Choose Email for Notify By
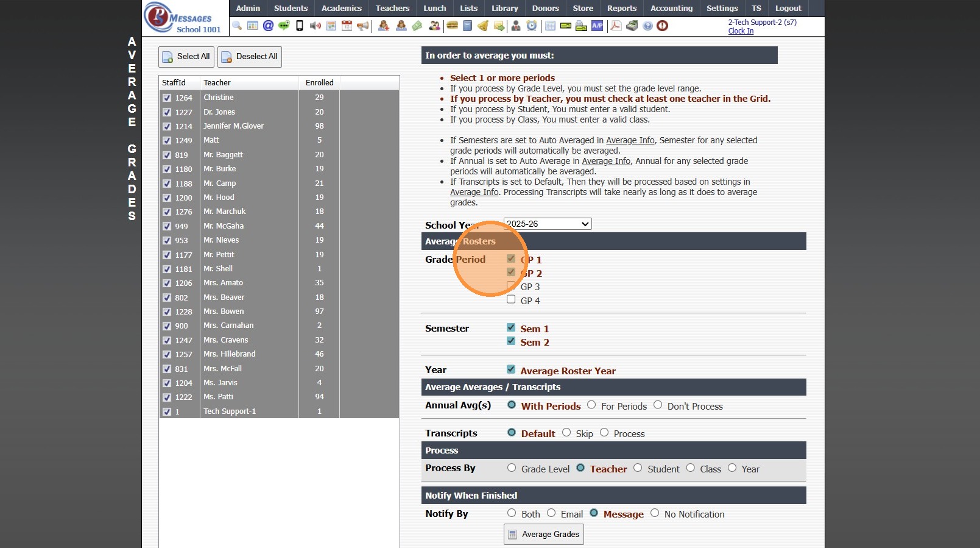Screen dimensions: 980x548 coord(551,513)
